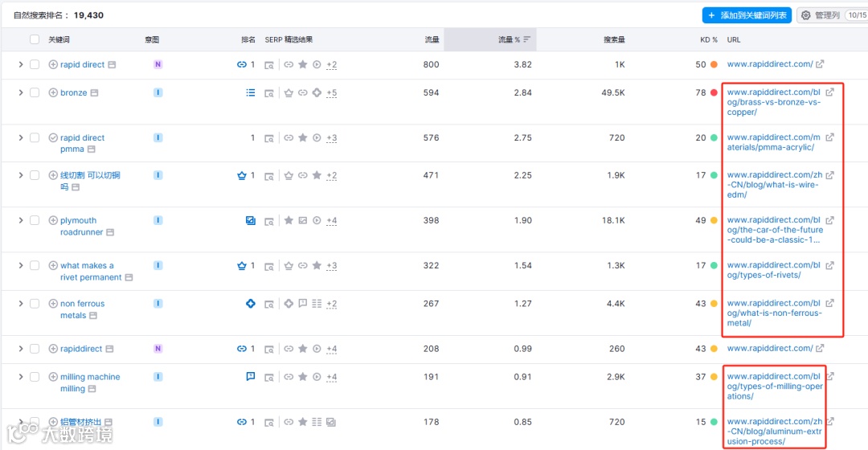Image resolution: width=868 pixels, height=450 pixels.
Task: Click SERP view icon in rapid direct row
Action: (269, 65)
